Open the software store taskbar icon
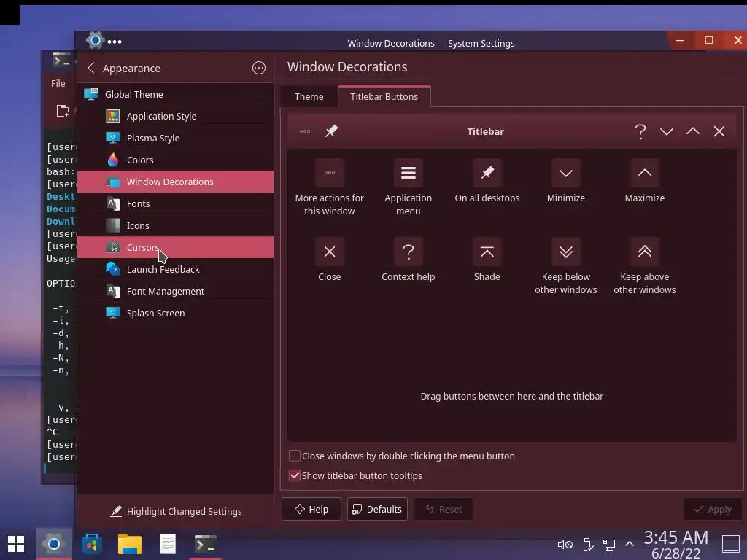The width and height of the screenshot is (747, 560). (x=91, y=544)
